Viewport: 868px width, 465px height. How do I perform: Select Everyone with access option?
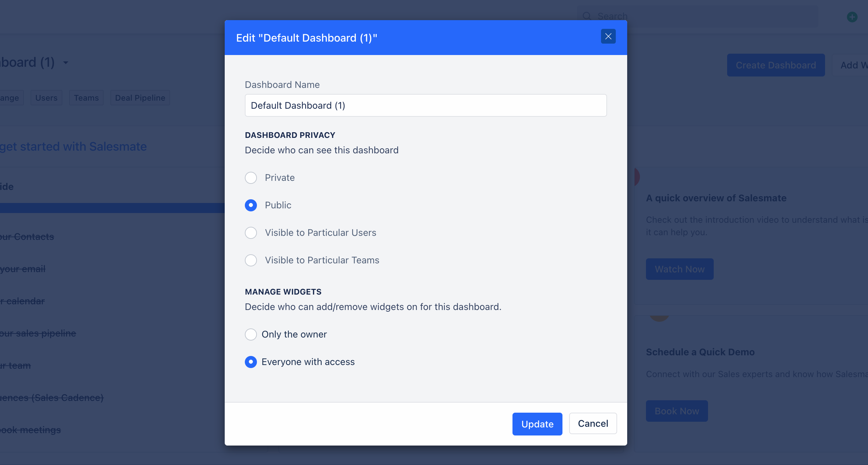(251, 362)
